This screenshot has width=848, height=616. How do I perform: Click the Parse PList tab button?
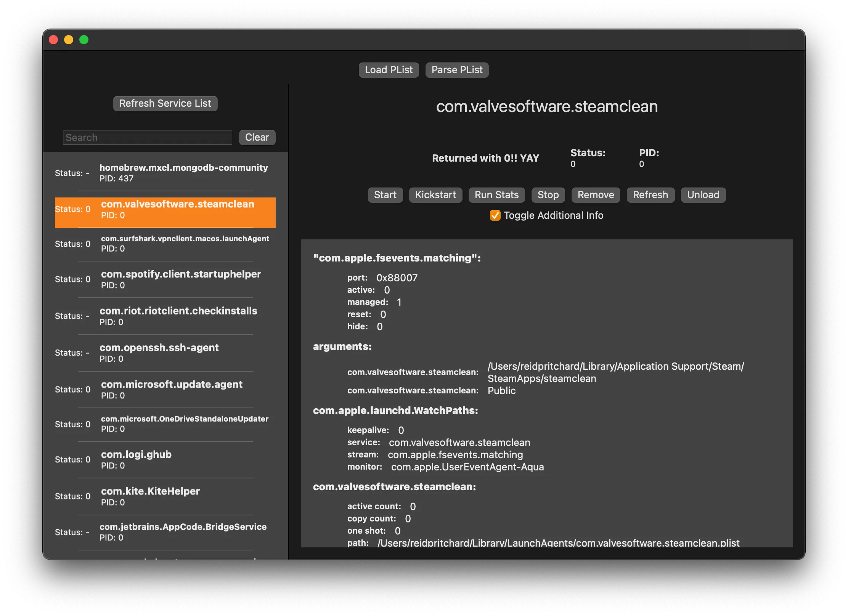click(x=457, y=69)
